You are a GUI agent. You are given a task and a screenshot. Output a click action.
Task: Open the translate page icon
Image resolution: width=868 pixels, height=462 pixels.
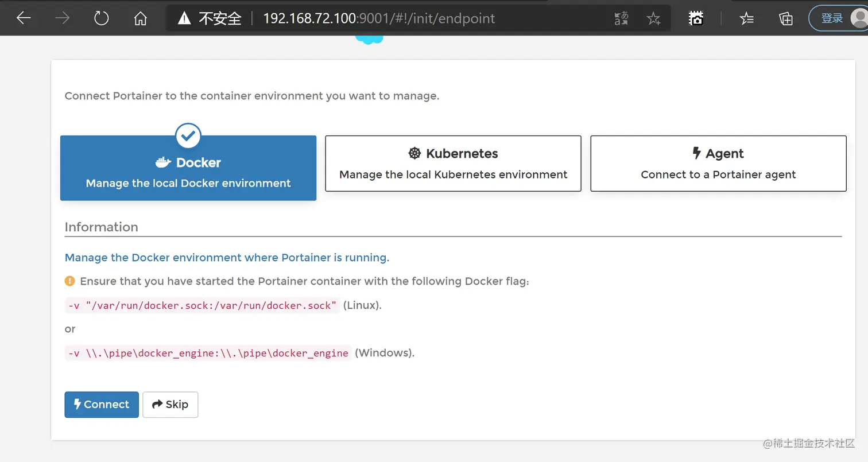[621, 19]
